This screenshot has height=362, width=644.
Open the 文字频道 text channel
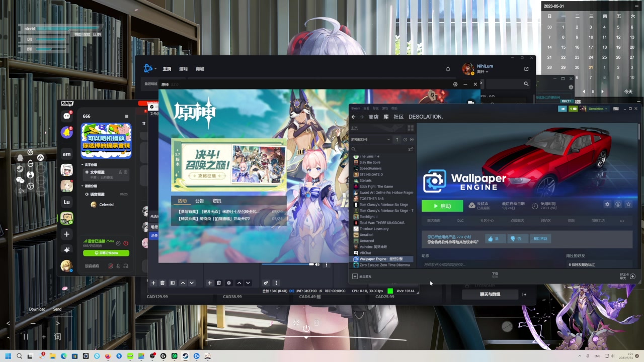pyautogui.click(x=106, y=174)
